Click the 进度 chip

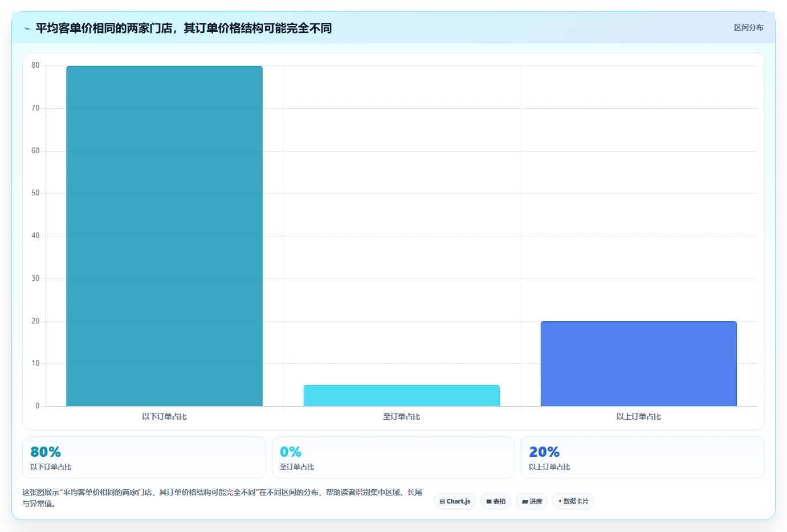click(532, 501)
